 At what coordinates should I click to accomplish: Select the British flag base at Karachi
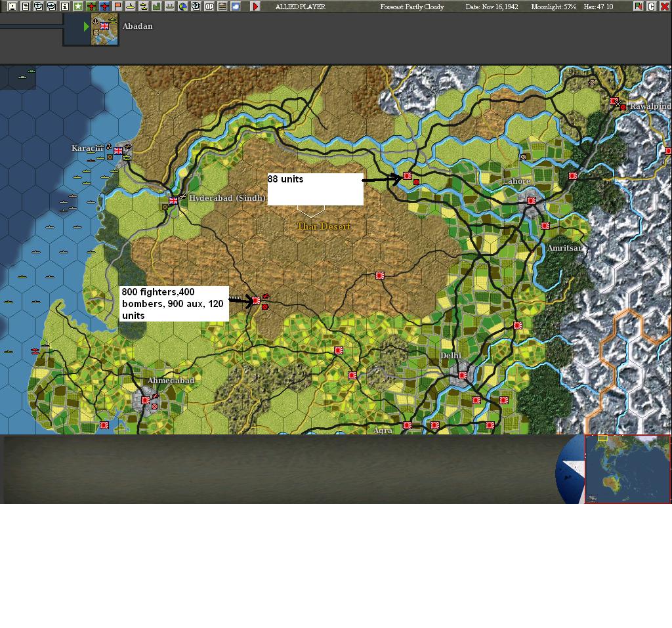118,150
